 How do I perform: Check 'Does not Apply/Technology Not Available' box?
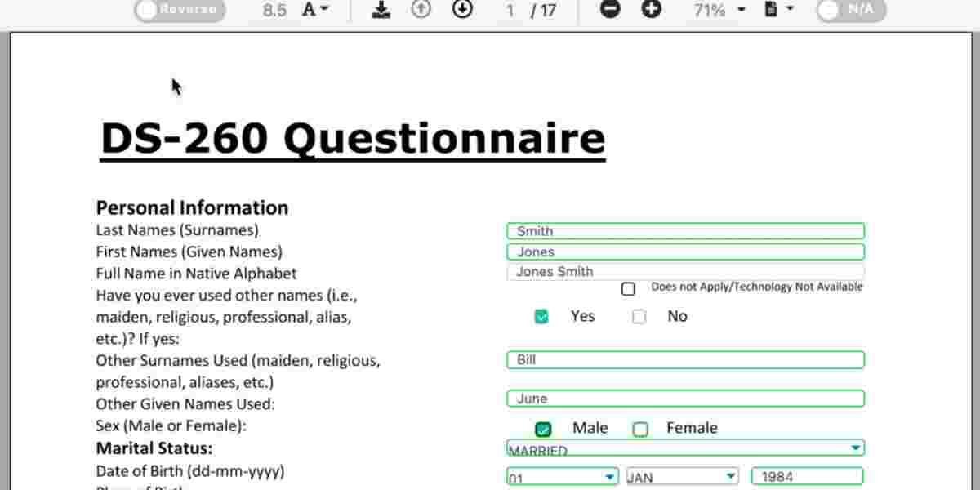(x=628, y=288)
